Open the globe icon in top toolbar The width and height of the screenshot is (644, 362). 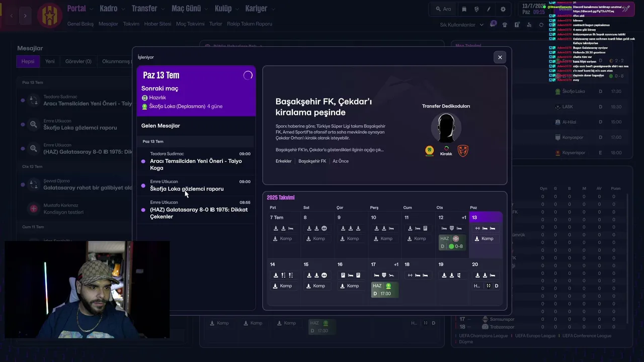click(476, 9)
